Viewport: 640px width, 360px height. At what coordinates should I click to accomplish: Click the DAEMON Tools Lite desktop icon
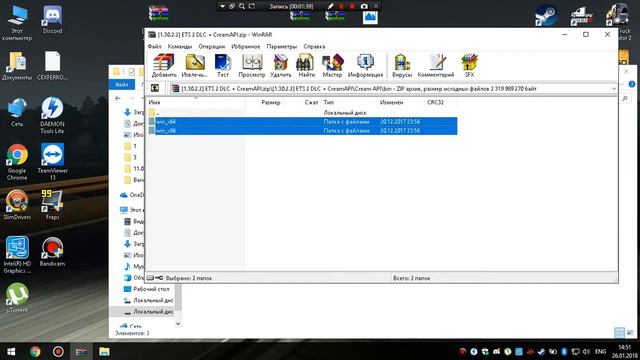click(52, 115)
